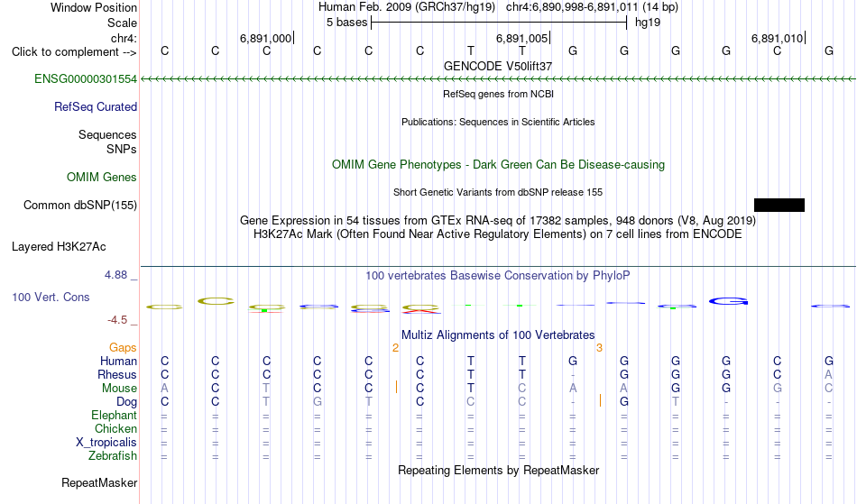Select the Dog alignment row label

[x=126, y=402]
